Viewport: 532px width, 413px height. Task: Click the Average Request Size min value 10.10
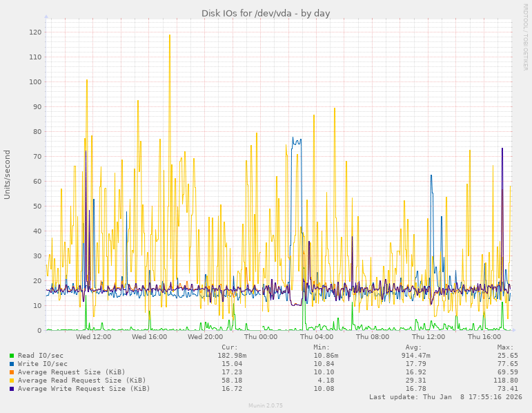click(324, 372)
